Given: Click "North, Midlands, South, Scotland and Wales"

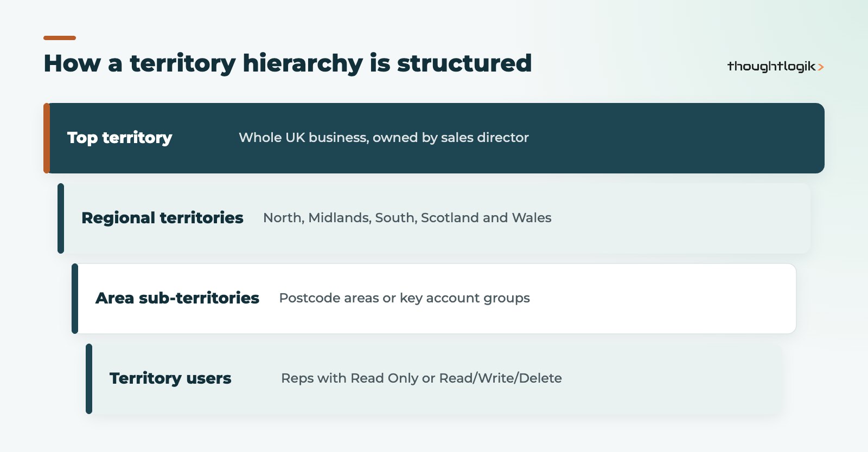Looking at the screenshot, I should 407,218.
